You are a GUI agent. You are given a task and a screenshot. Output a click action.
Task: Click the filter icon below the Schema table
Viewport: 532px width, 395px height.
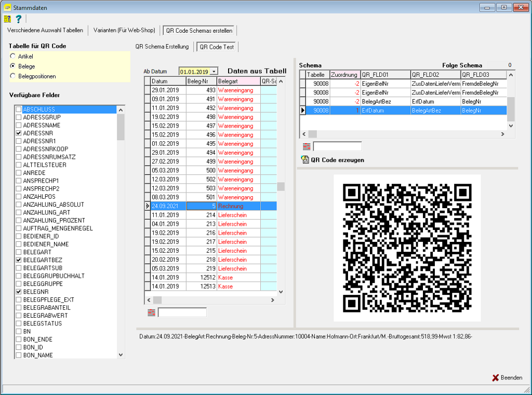(307, 146)
